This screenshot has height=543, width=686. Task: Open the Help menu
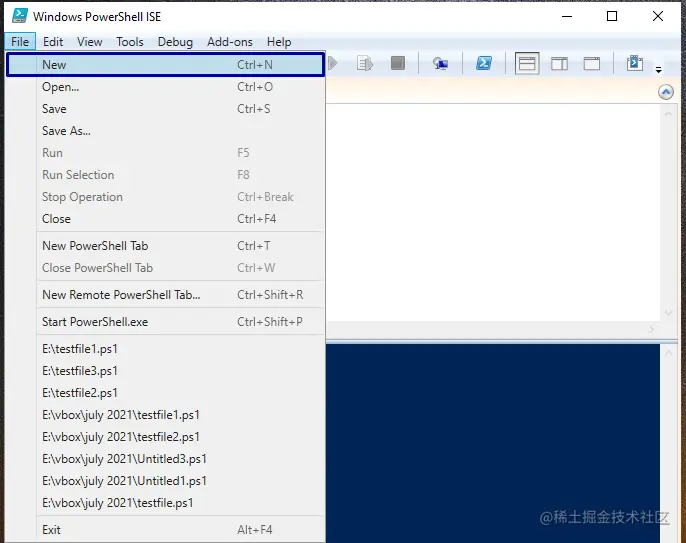pos(279,42)
